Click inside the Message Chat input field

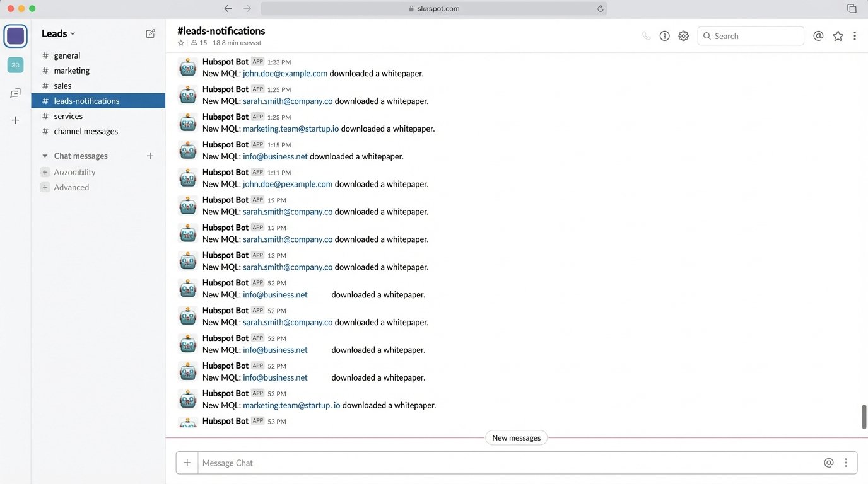coord(442,463)
